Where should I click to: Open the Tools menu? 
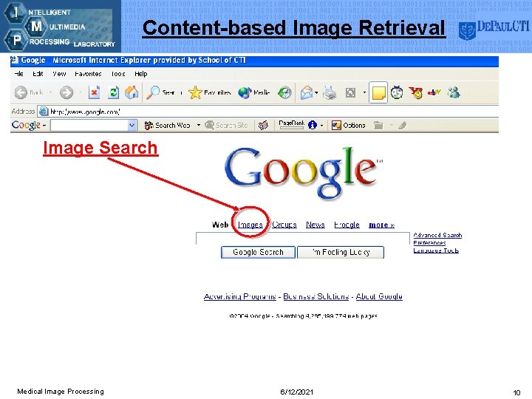(x=118, y=74)
